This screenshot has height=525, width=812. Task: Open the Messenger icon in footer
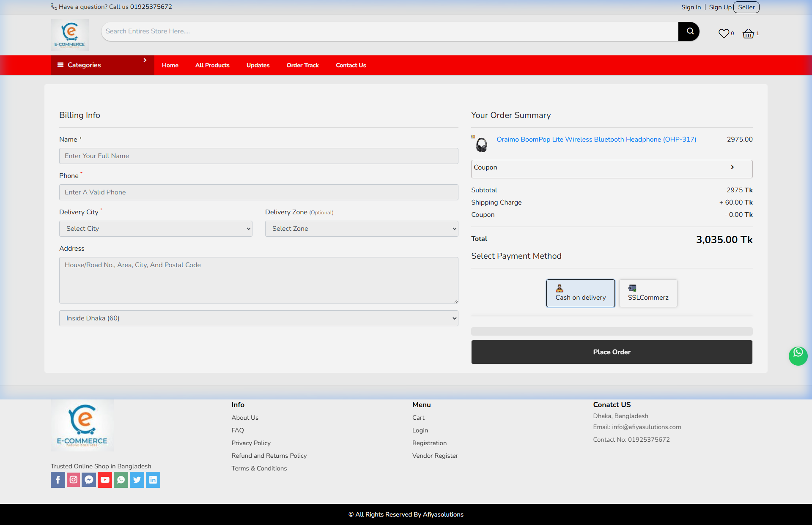89,479
